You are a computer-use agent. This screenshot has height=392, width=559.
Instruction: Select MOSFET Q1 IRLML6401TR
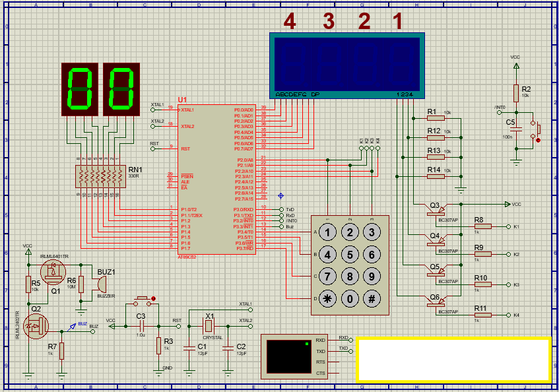pyautogui.click(x=53, y=272)
